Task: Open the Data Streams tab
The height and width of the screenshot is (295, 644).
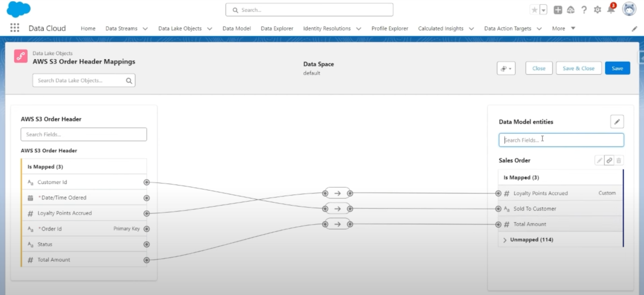Action: point(122,29)
